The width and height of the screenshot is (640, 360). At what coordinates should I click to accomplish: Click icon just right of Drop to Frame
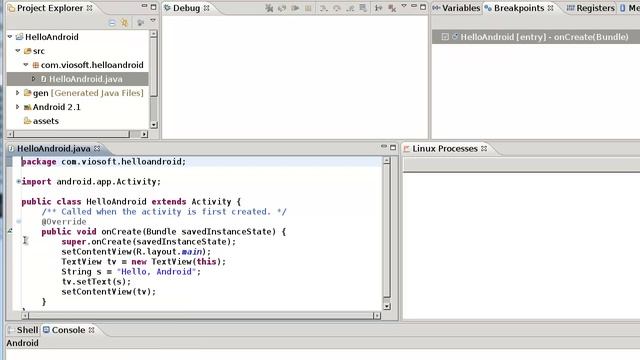pos(378,8)
